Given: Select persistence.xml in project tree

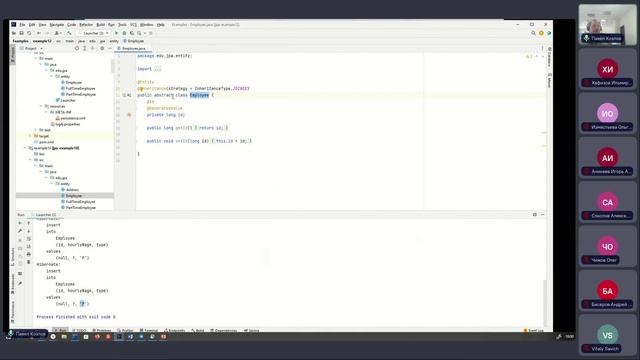Looking at the screenshot, I should pos(70,118).
